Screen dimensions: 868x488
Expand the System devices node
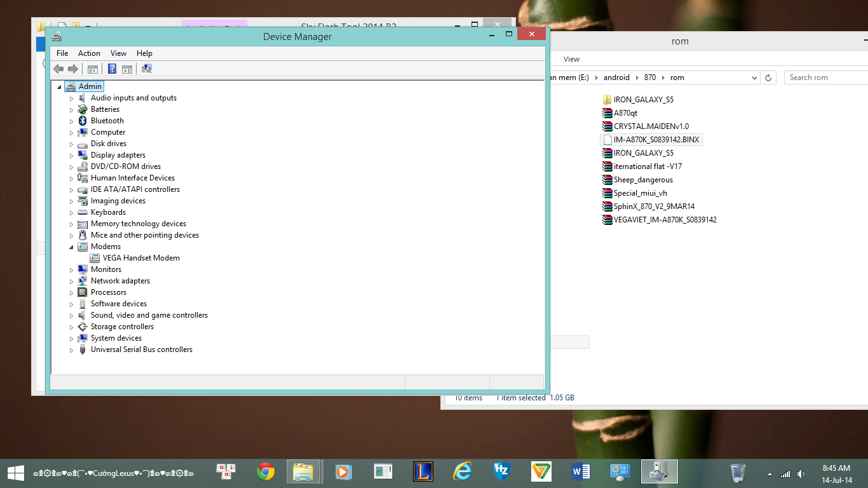pos(71,339)
